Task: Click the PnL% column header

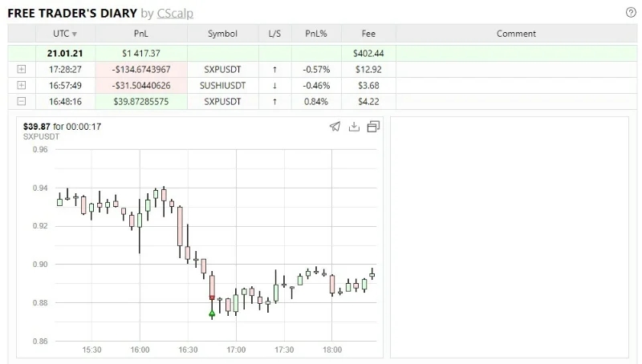Action: (316, 34)
